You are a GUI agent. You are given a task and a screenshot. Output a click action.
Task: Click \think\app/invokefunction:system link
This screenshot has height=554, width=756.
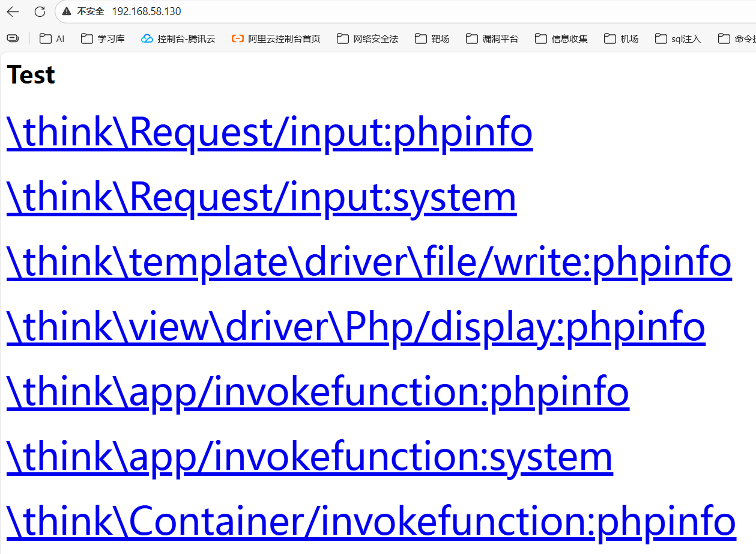coord(309,457)
